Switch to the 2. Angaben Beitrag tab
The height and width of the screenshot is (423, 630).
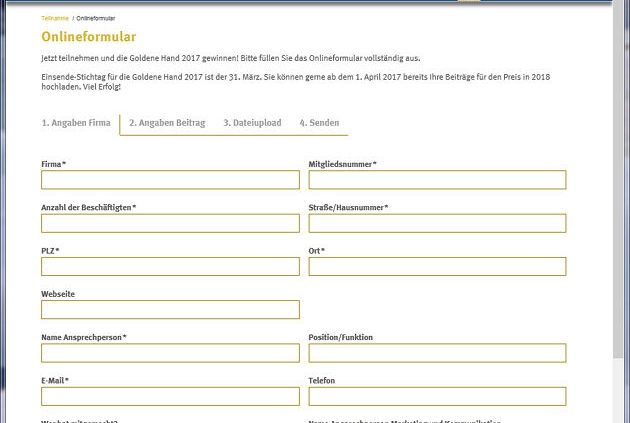pyautogui.click(x=167, y=123)
